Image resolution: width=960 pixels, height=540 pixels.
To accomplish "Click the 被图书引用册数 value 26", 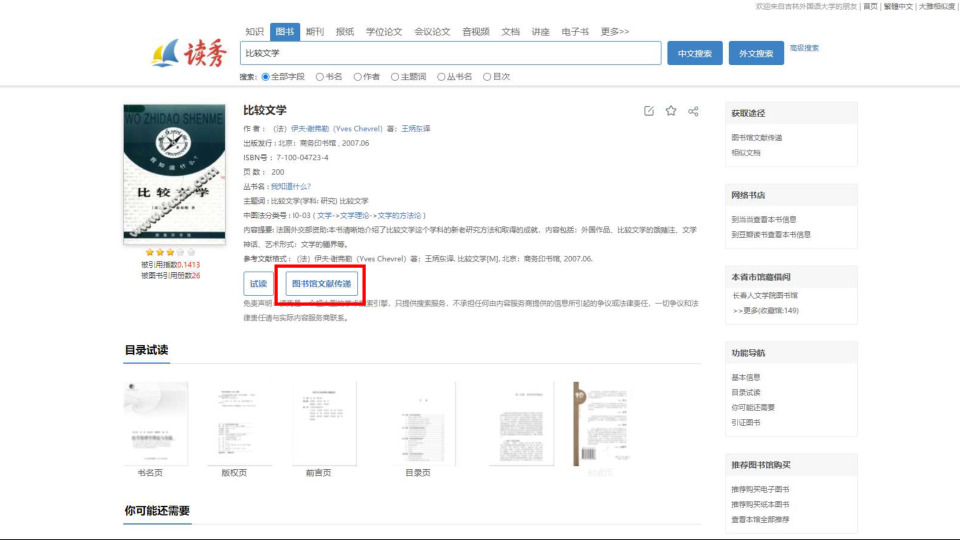I will click(196, 276).
